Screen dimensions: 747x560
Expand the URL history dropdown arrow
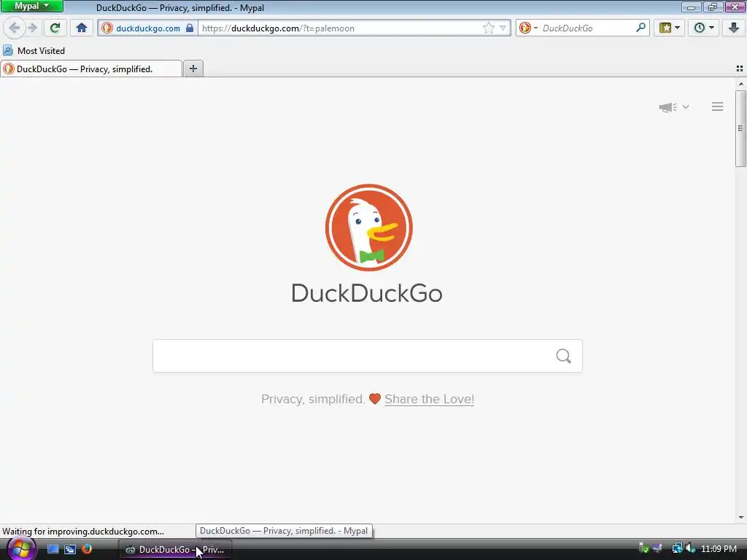pyautogui.click(x=503, y=28)
